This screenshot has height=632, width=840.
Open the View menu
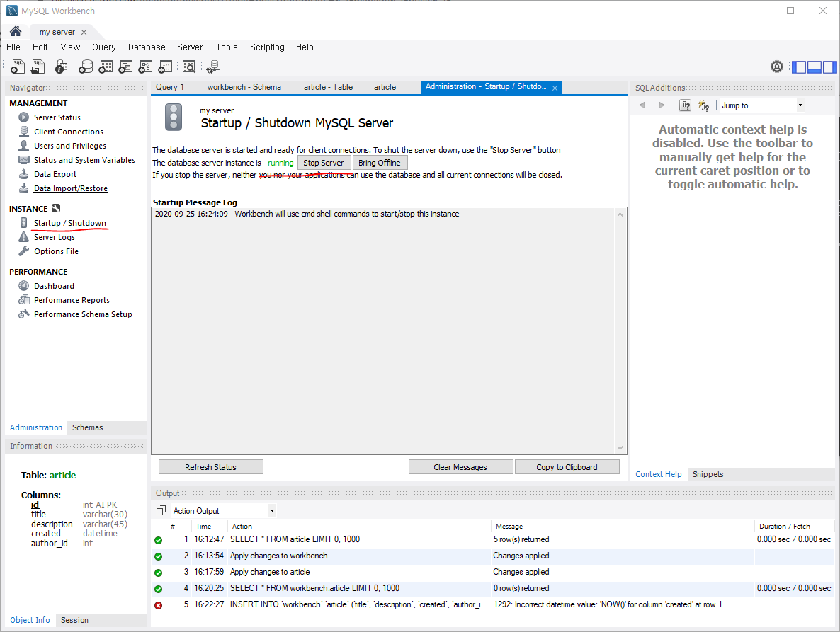70,47
